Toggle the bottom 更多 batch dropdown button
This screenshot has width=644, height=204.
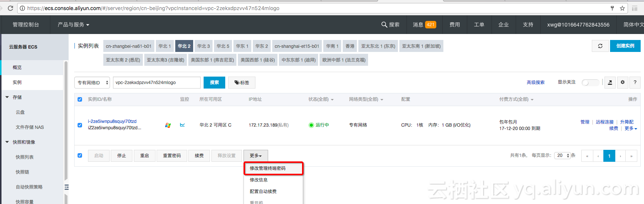point(256,156)
